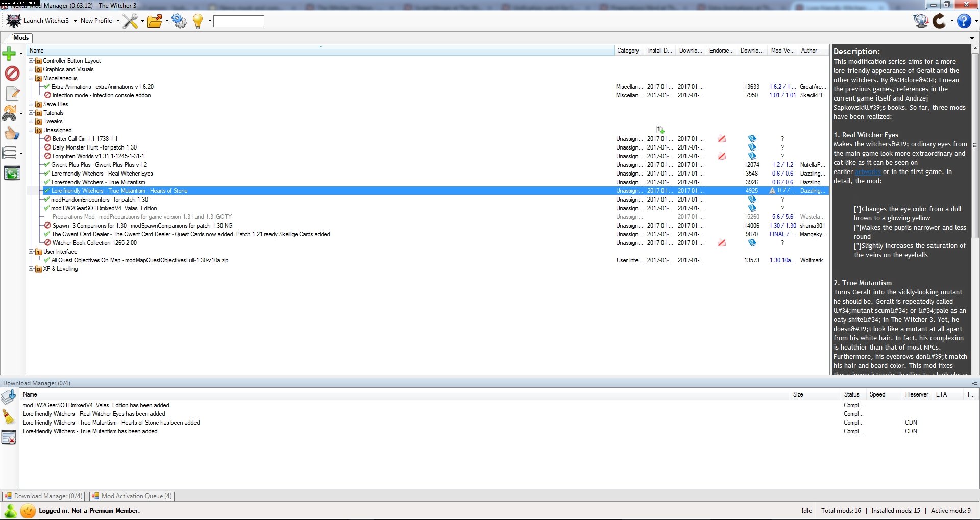Click the green plus Add Mod icon
The width and height of the screenshot is (980, 520).
click(9, 54)
